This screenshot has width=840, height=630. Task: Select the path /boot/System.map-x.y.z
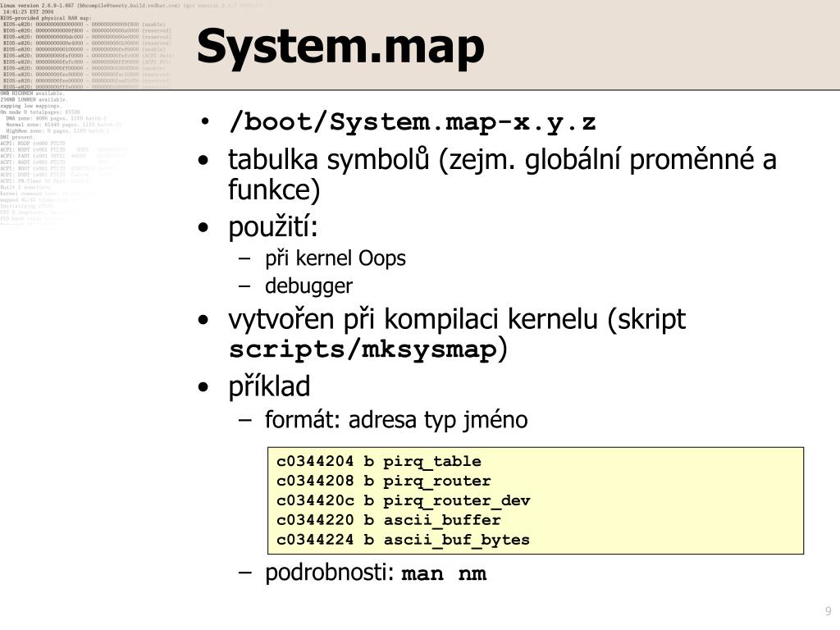point(412,122)
